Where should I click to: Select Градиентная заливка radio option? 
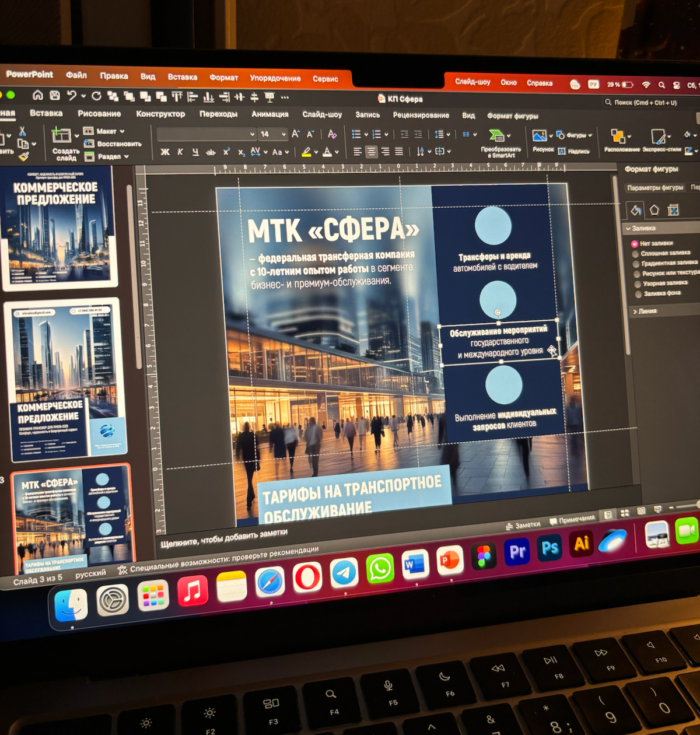(636, 264)
